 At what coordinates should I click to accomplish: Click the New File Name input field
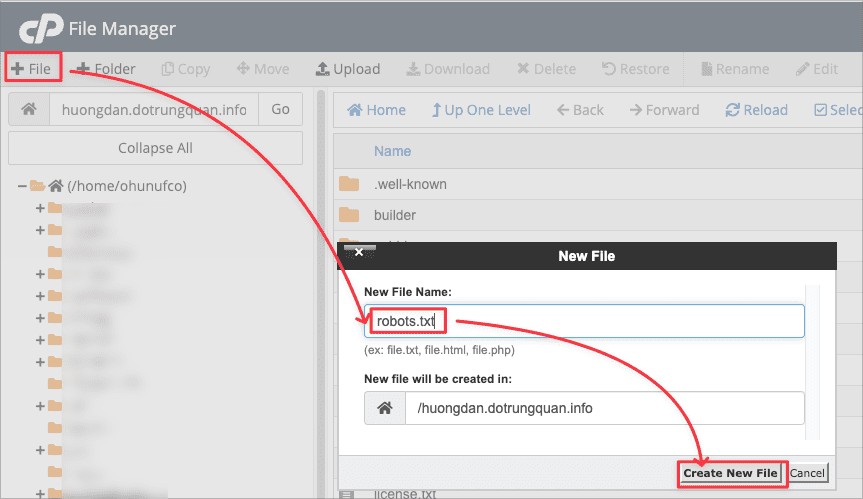[584, 321]
